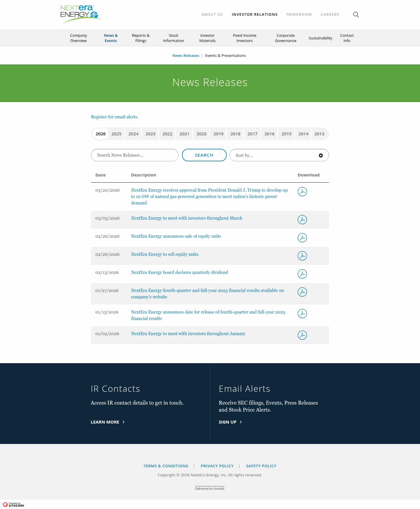420x509 pixels.
Task: Click LEARN MORE under IR Contacts
Action: (x=108, y=422)
